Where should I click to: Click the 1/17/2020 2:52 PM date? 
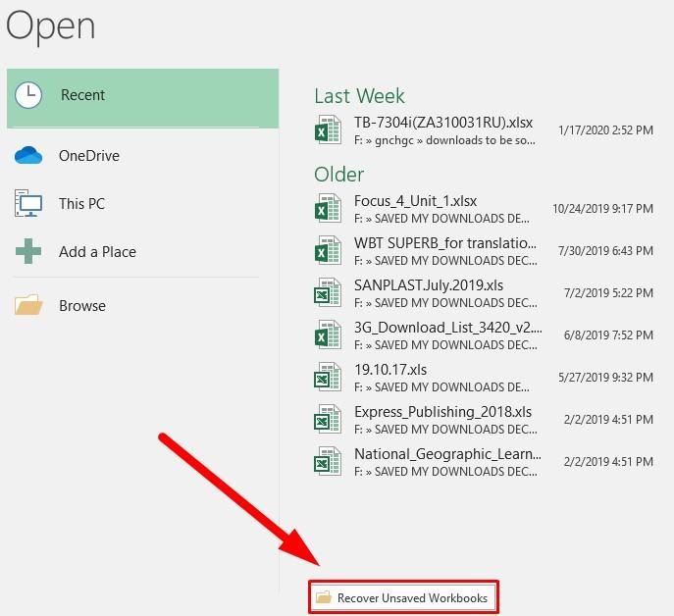[605, 130]
